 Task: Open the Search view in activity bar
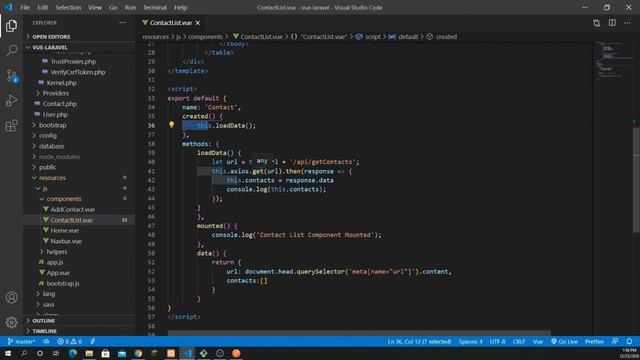click(11, 51)
